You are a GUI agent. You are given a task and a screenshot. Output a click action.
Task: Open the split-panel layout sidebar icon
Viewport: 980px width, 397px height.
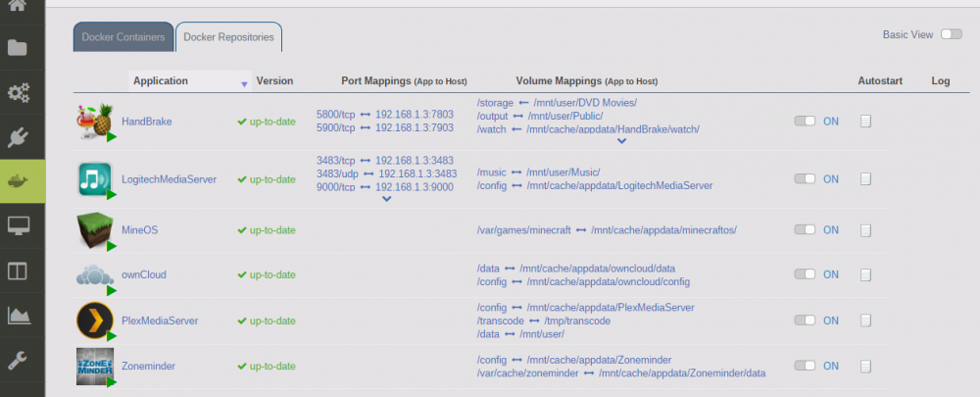pyautogui.click(x=18, y=271)
